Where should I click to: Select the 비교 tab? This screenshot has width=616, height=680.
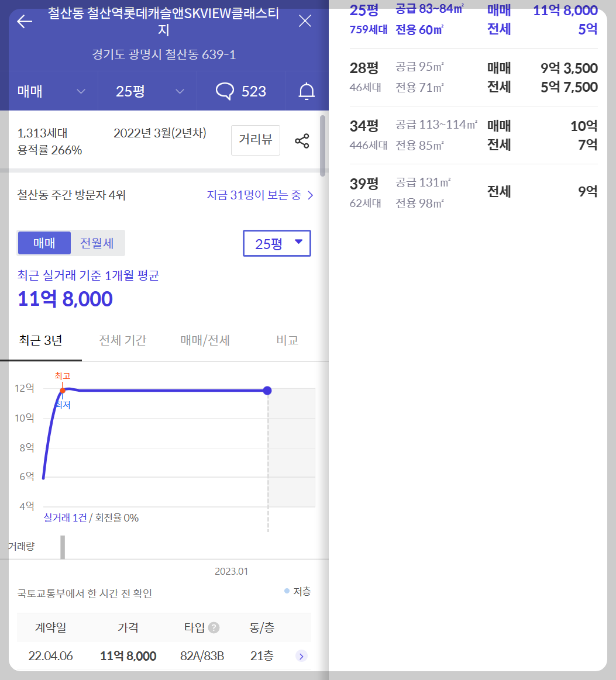[x=286, y=339]
